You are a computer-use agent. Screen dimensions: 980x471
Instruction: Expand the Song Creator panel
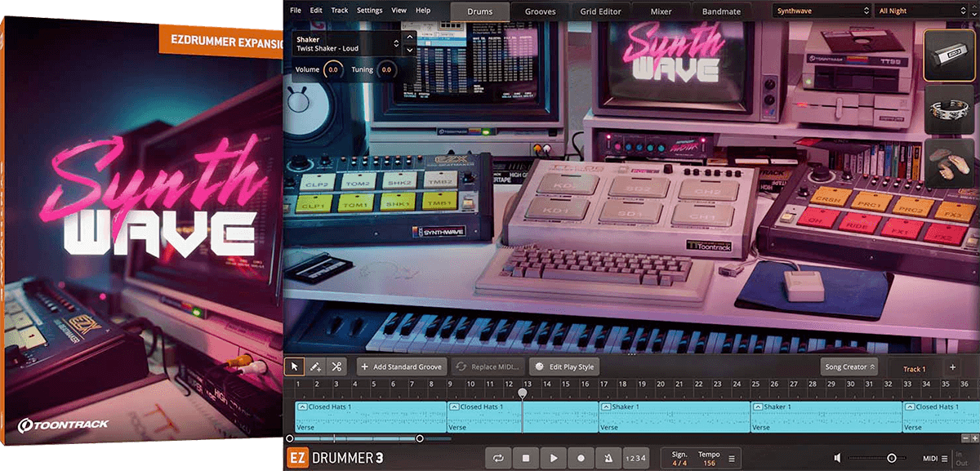pos(849,367)
